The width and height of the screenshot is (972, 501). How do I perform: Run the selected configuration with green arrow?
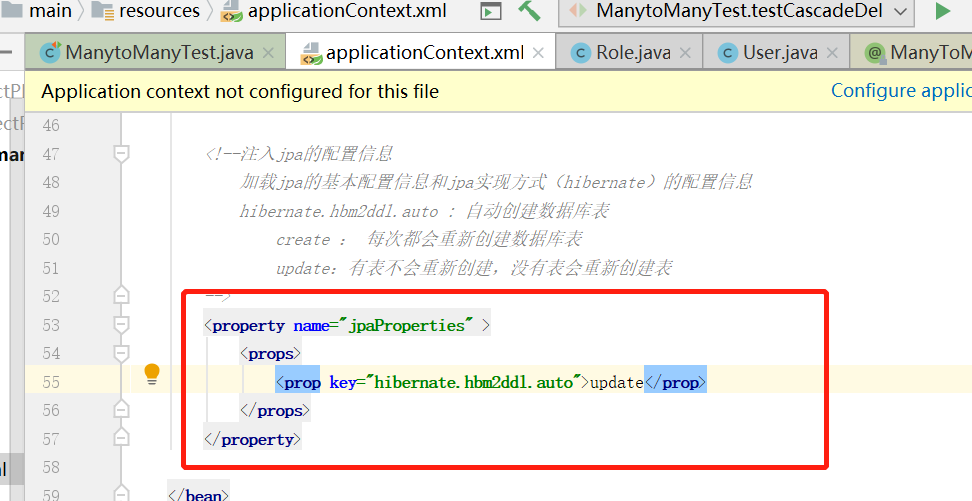[x=943, y=11]
